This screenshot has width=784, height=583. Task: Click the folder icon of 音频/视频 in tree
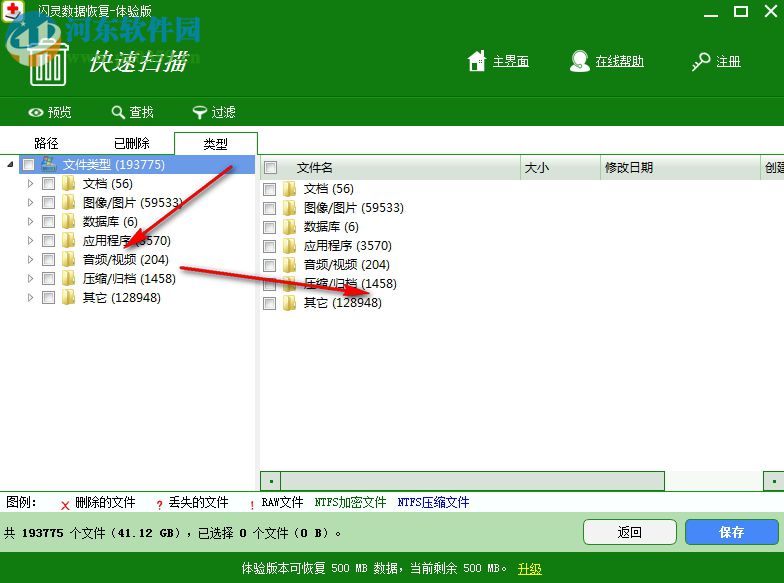point(68,260)
